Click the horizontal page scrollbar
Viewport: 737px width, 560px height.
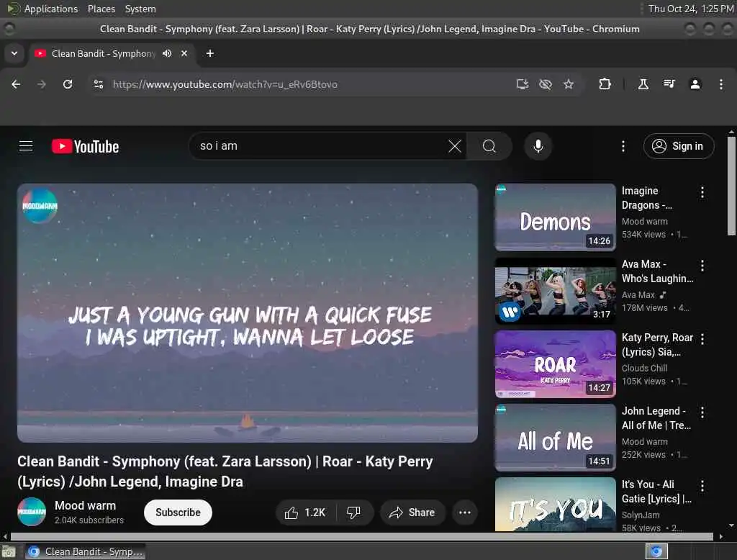362,536
